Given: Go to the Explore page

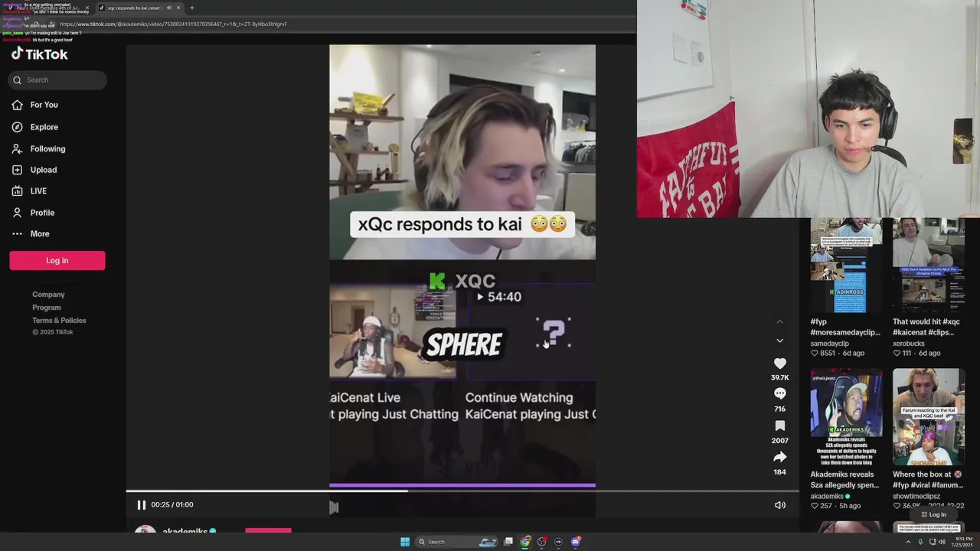Looking at the screenshot, I should tap(35, 127).
